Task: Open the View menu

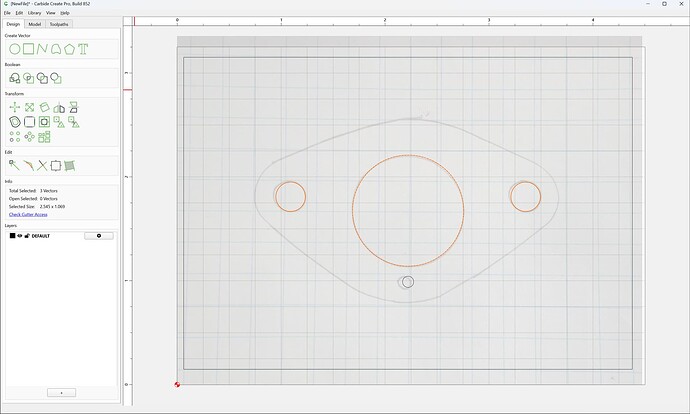Action: [51, 13]
